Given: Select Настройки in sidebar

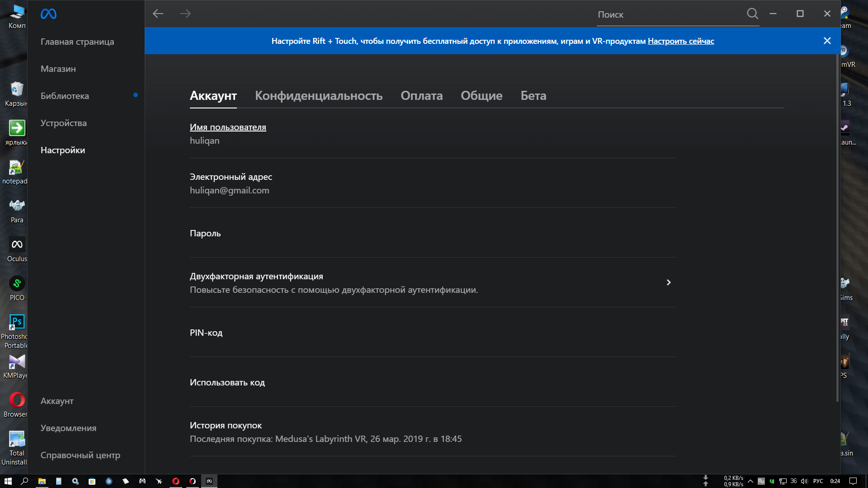Looking at the screenshot, I should point(63,150).
